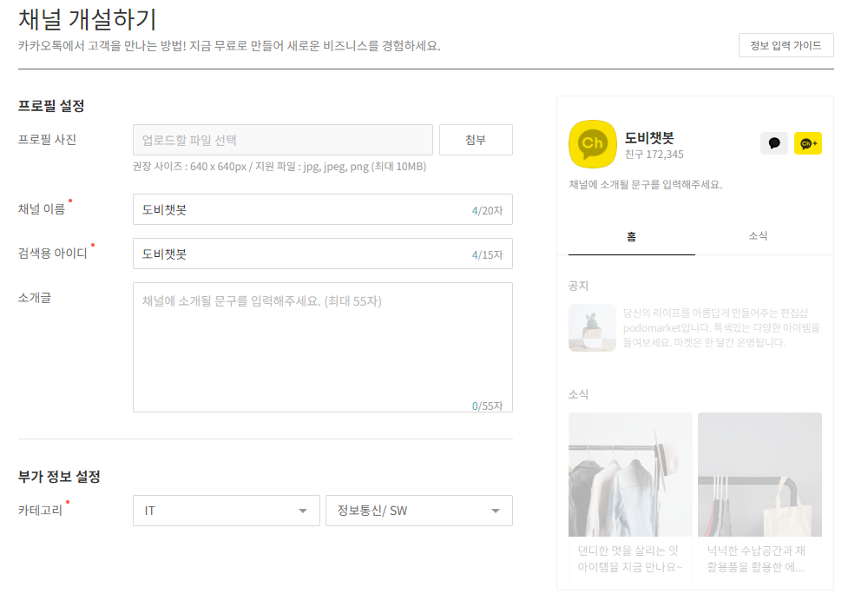868x607 pixels.
Task: Click the podomarket notice text
Action: 721,328
